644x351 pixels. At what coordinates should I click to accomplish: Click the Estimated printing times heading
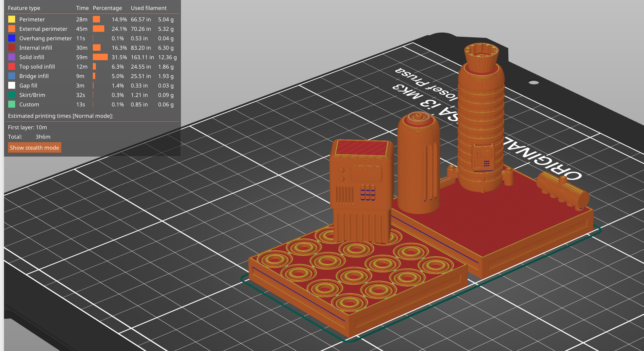pos(61,116)
